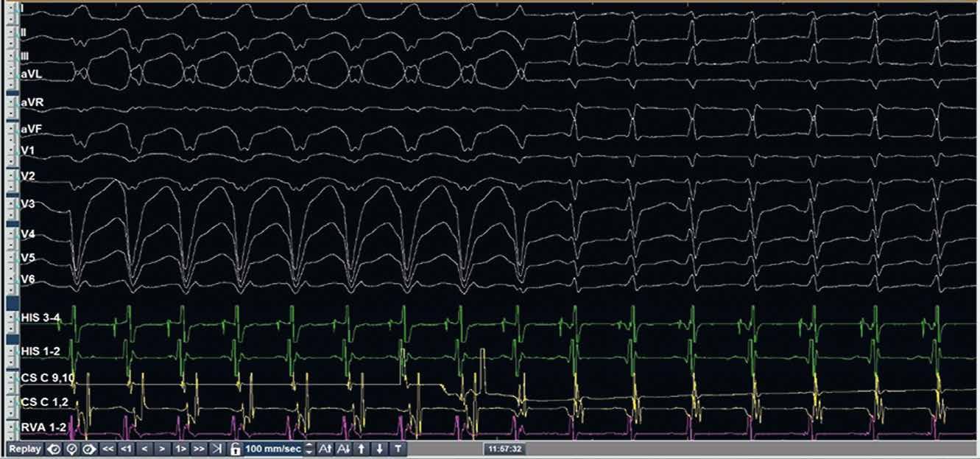980x459 pixels.
Task: Select the V2 channel label
Action: 27,177
